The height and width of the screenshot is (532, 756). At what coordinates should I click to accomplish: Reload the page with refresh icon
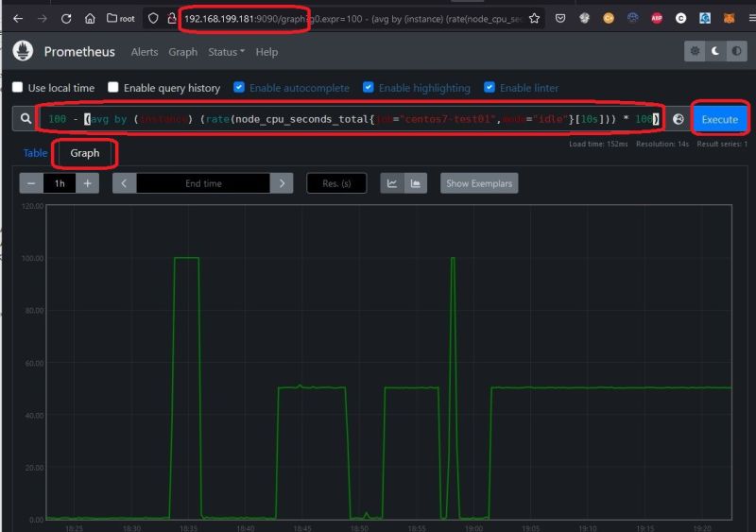click(66, 18)
